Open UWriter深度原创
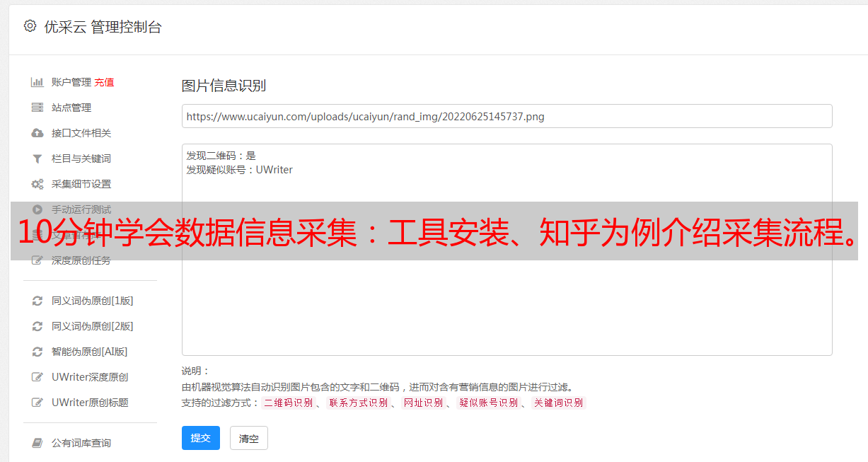This screenshot has height=462, width=868. (90, 377)
